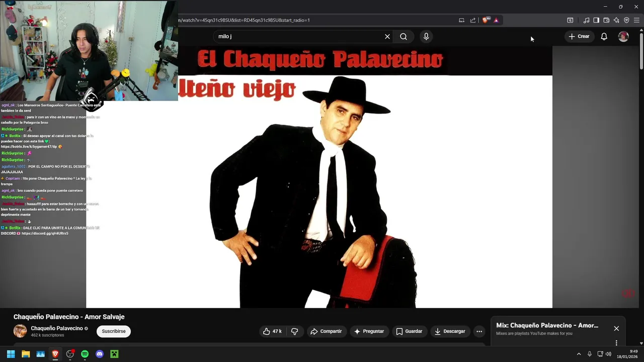
Task: Open the Mix playlist options menu
Action: click(x=616, y=343)
